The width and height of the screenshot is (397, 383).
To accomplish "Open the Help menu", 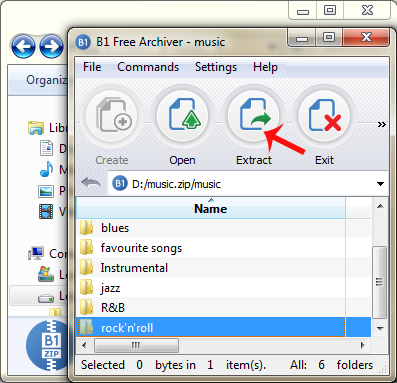I will 265,67.
